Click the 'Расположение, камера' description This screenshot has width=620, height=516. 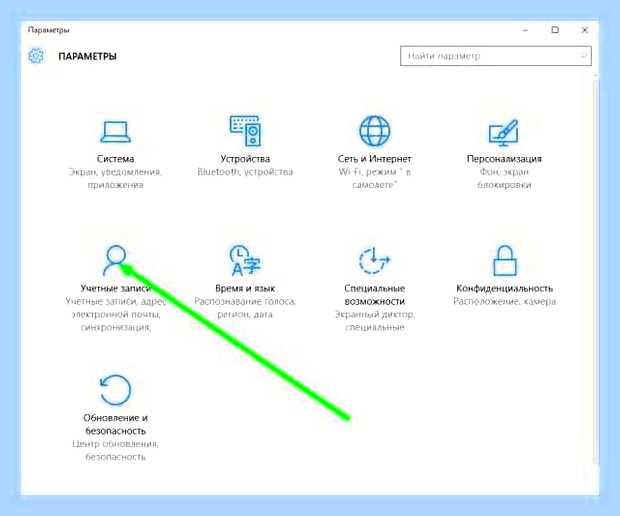(x=505, y=301)
